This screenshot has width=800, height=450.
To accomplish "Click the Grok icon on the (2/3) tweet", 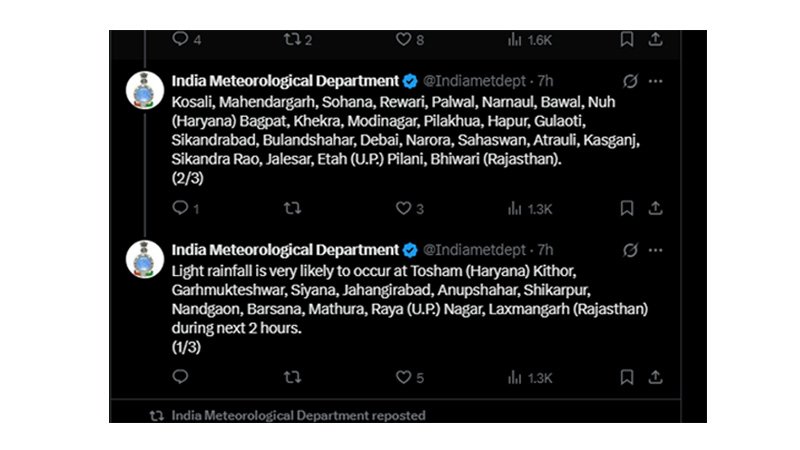I will coord(631,81).
